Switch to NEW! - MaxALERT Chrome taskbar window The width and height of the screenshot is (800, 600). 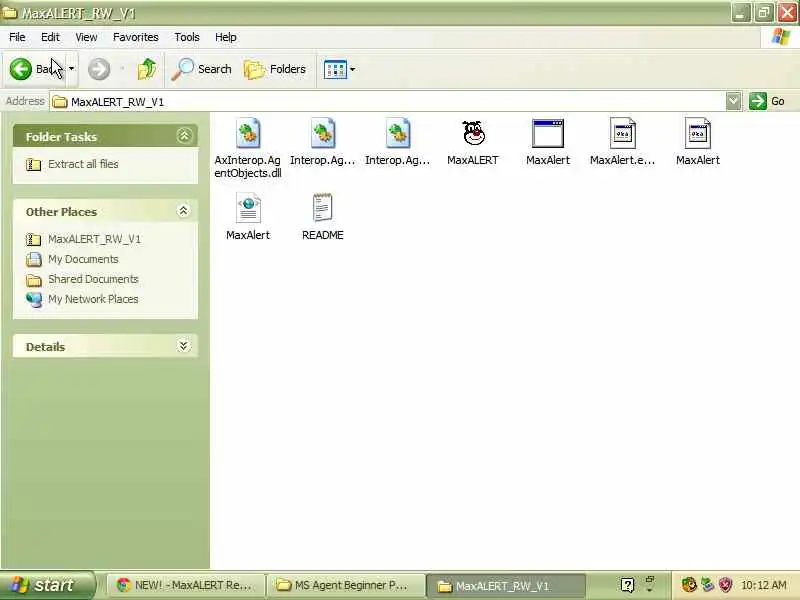tap(186, 585)
